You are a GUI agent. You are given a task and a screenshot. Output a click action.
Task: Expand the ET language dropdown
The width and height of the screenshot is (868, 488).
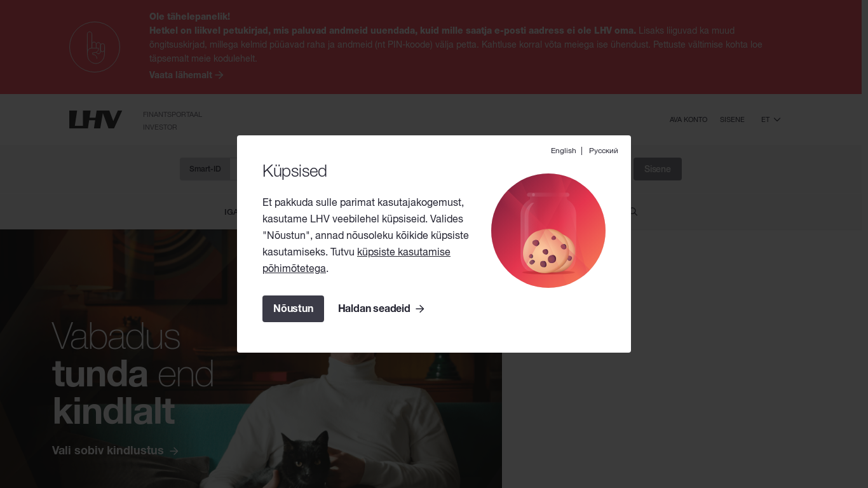[771, 119]
